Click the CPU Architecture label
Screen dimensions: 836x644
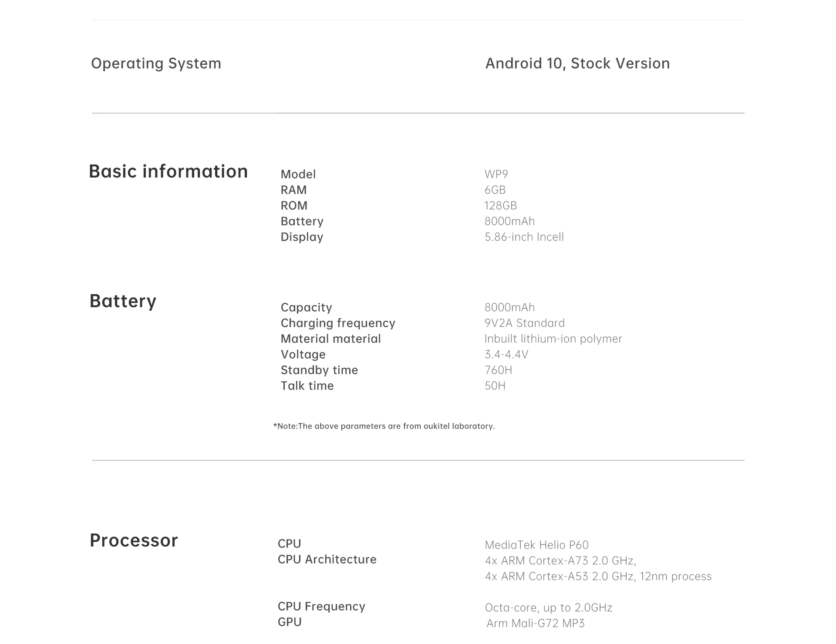coord(327,559)
